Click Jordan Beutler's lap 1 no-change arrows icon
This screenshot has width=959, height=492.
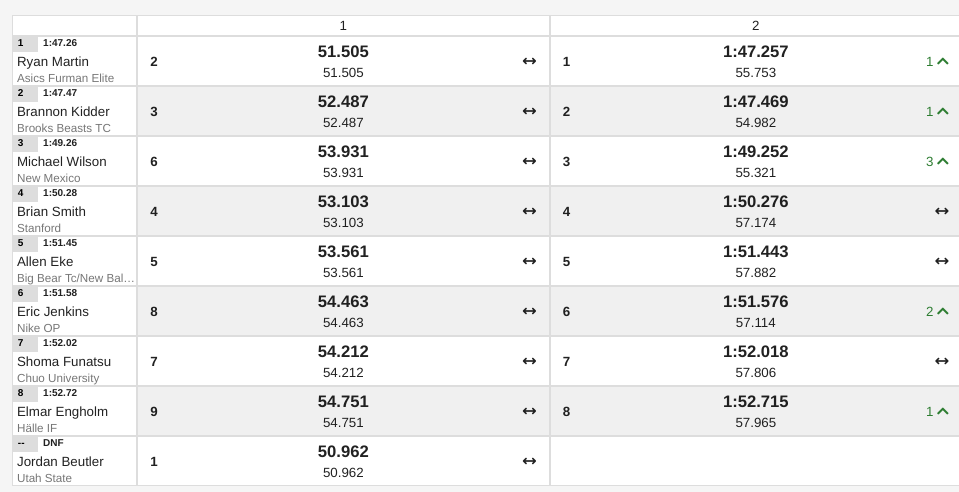(529, 461)
